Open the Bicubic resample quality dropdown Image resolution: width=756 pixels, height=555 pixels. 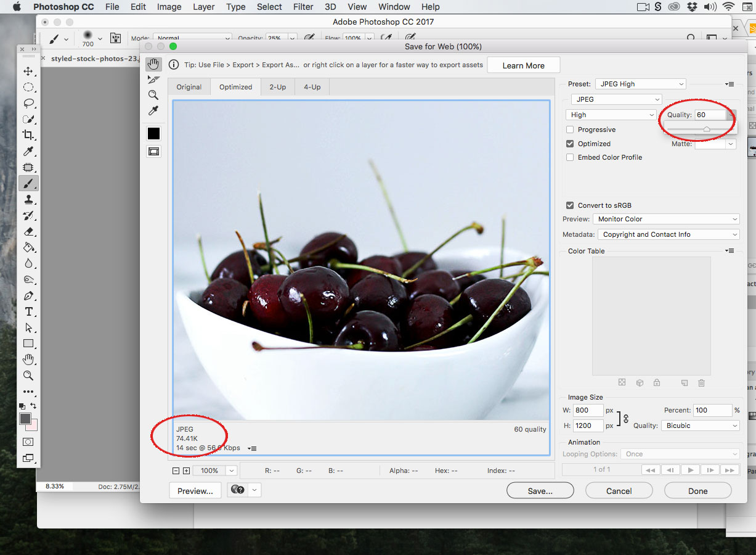coord(701,425)
